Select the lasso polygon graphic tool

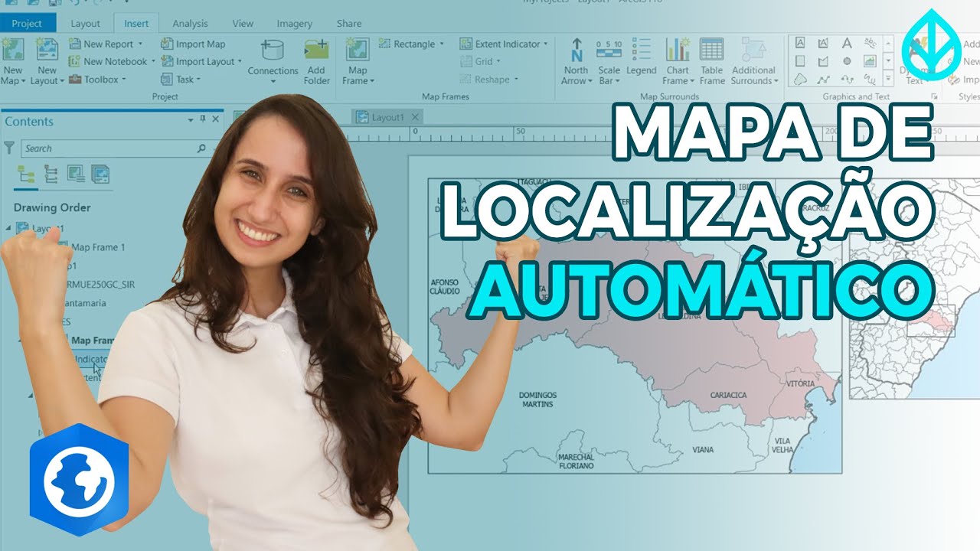point(800,78)
